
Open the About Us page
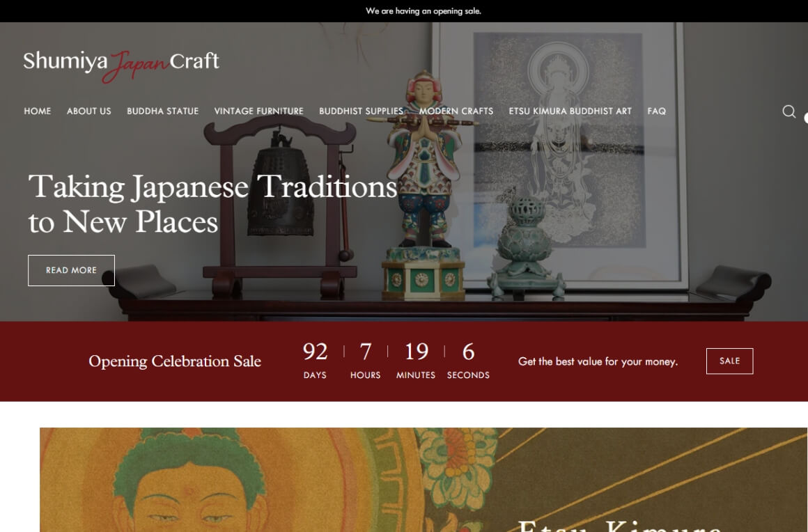pos(88,111)
